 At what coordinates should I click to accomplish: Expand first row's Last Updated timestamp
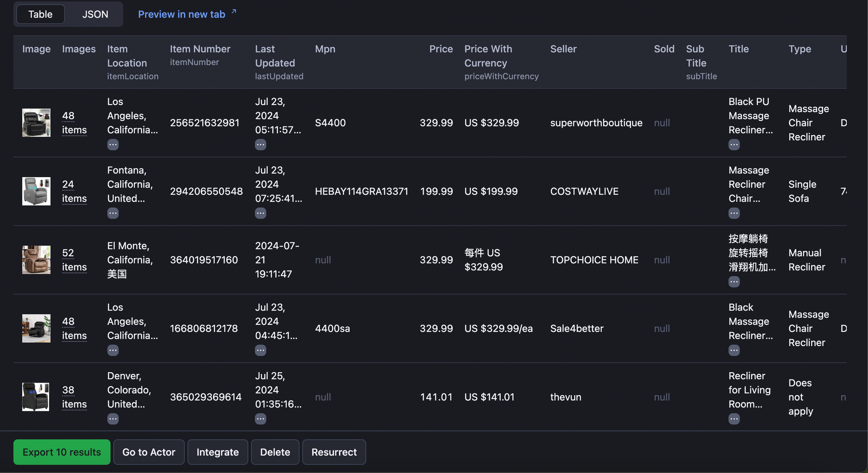(260, 144)
